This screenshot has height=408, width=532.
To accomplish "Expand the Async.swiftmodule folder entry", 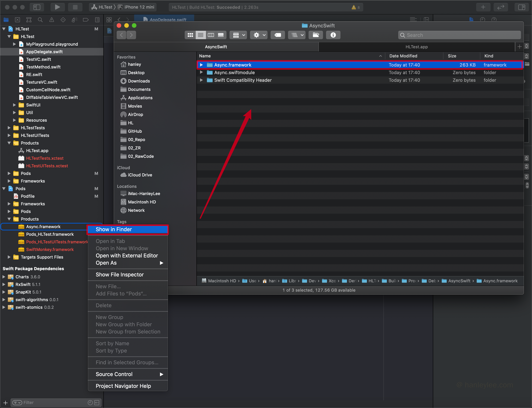I will [x=202, y=73].
